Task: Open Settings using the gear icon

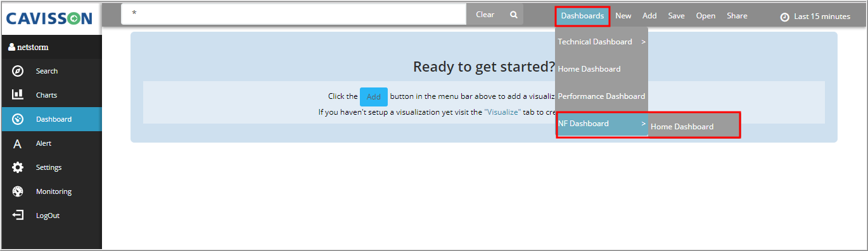Action: pos(18,167)
